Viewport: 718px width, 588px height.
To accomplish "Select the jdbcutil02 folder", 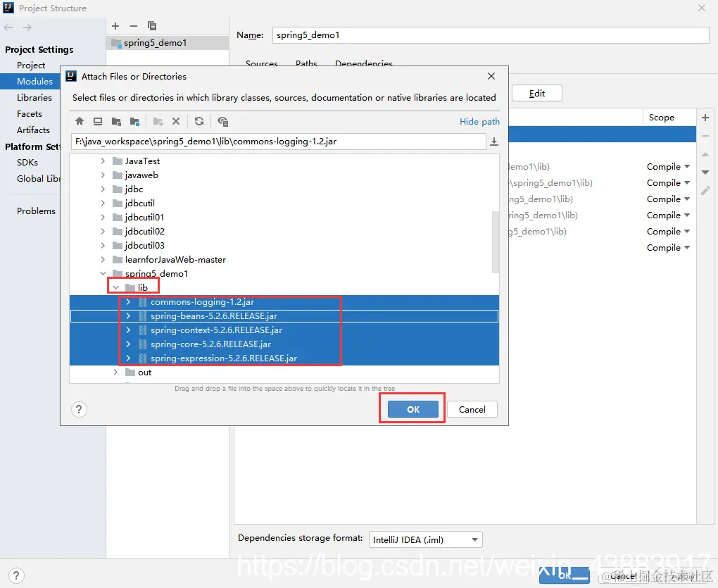I will pos(145,231).
